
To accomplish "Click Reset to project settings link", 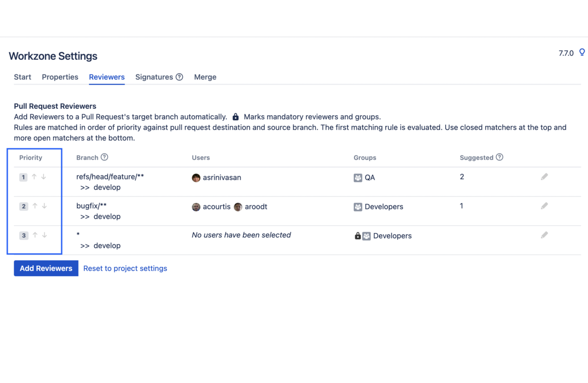I will 125,268.
